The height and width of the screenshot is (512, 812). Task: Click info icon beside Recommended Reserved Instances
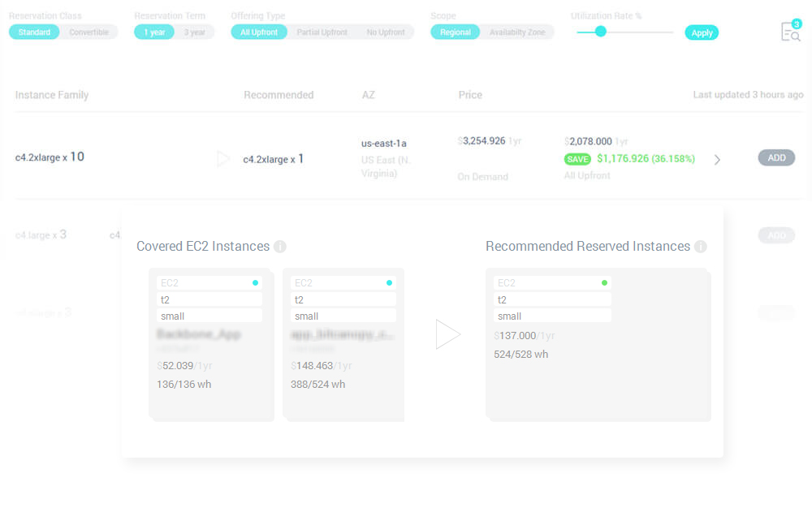[x=701, y=247]
